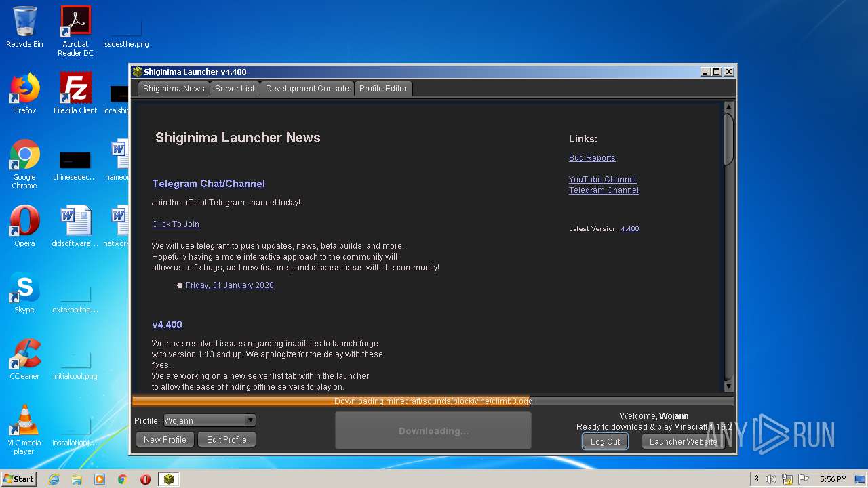Open Firefox desktop shortcut
Image resolution: width=868 pixels, height=488 pixels.
tap(24, 94)
